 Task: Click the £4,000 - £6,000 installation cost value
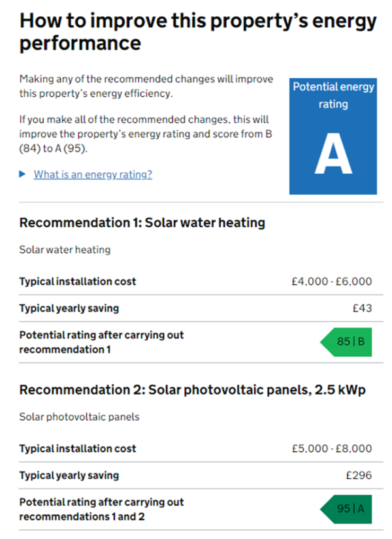coord(332,281)
